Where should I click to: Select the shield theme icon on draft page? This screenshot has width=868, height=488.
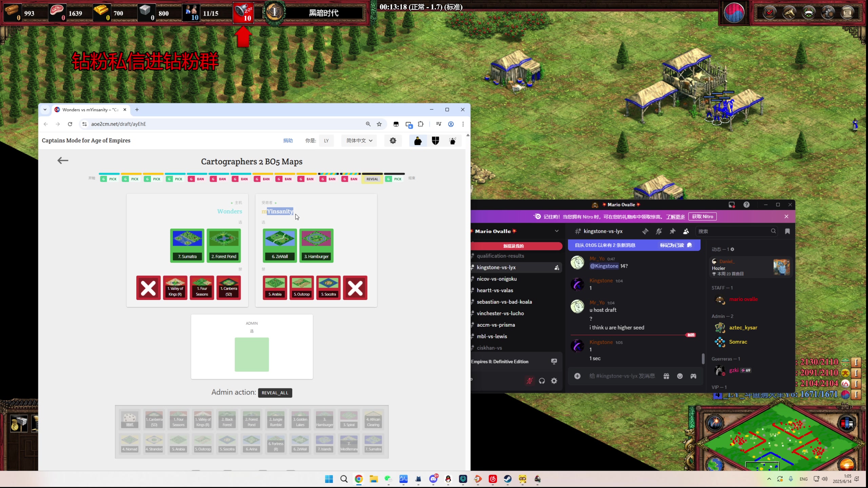pos(435,141)
